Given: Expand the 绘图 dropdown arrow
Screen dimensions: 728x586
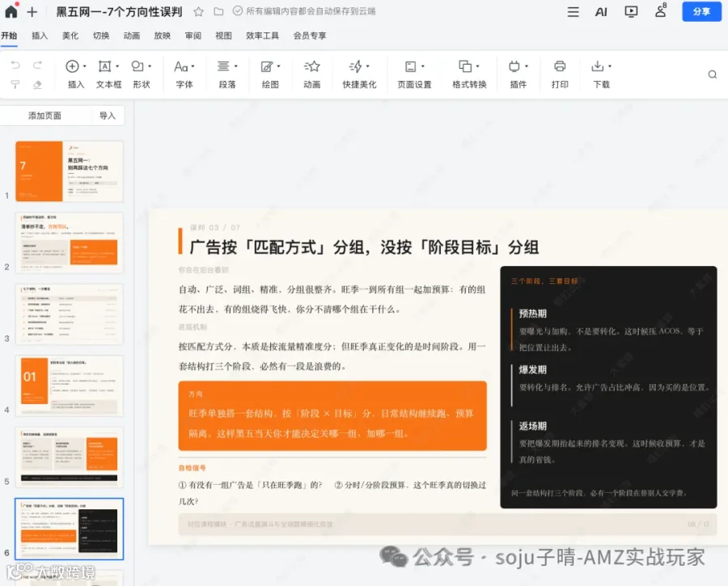Looking at the screenshot, I should [x=278, y=66].
